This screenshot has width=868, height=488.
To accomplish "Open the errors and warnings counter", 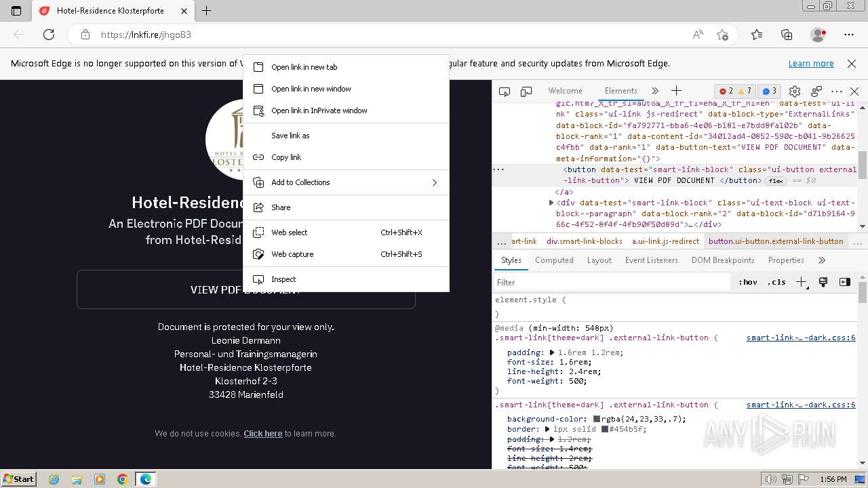I will click(736, 91).
